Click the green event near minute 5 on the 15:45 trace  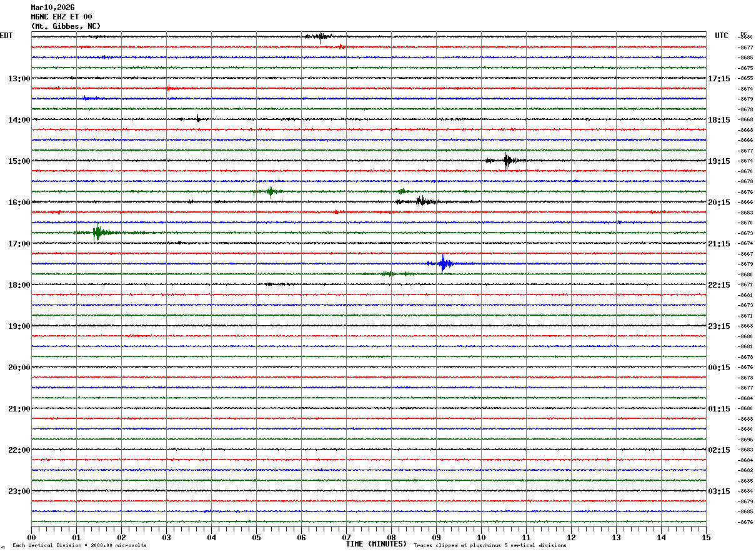coord(270,191)
